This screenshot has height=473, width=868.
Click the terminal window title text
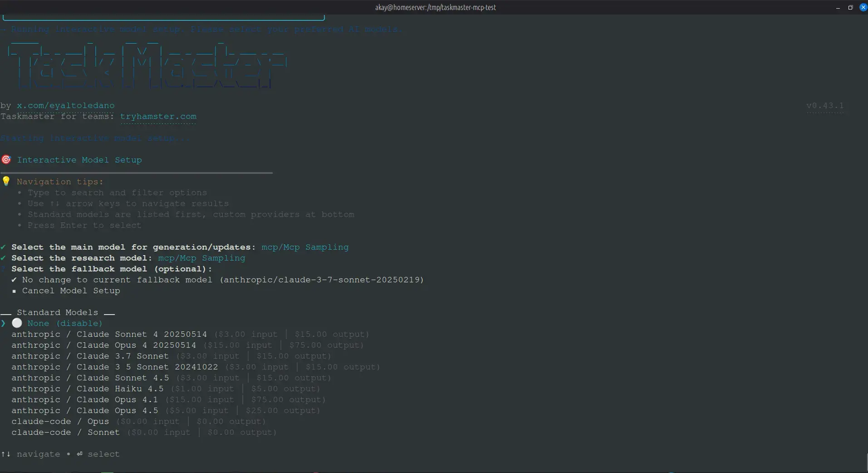pyautogui.click(x=436, y=7)
